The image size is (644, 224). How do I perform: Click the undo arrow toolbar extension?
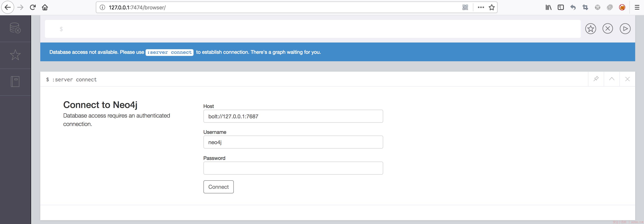tap(573, 7)
